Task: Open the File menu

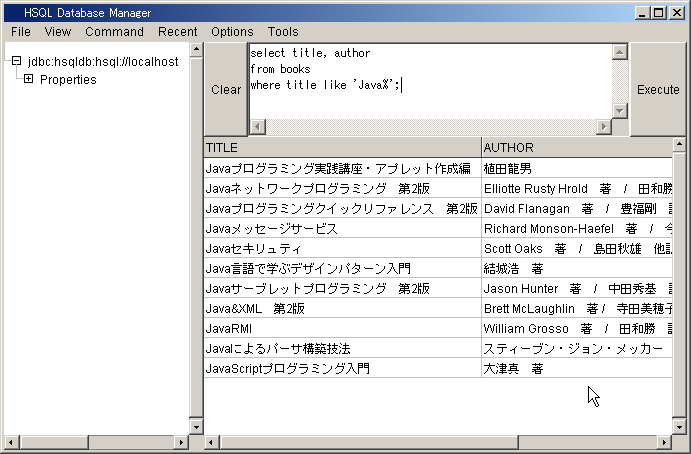Action: pos(21,32)
